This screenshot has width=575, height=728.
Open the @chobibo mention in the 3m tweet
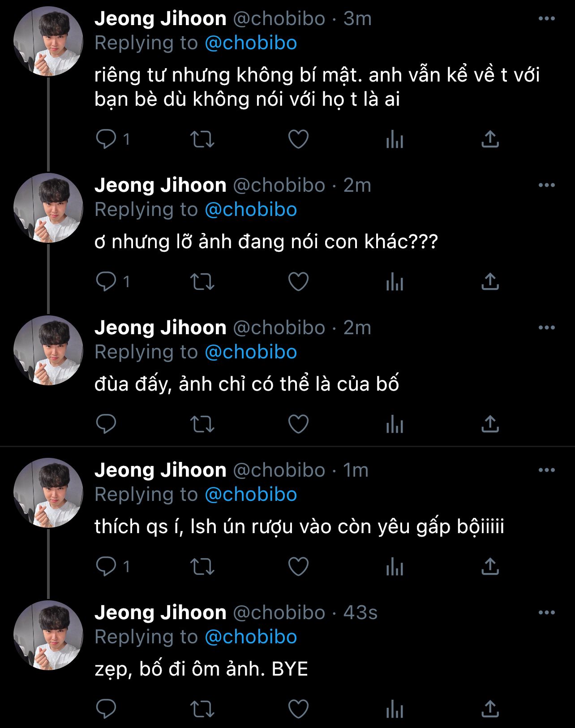coord(251,43)
